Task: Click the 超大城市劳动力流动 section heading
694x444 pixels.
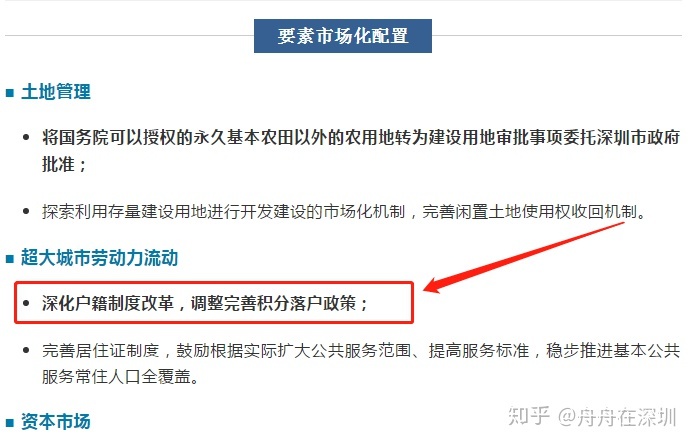Action: point(100,258)
